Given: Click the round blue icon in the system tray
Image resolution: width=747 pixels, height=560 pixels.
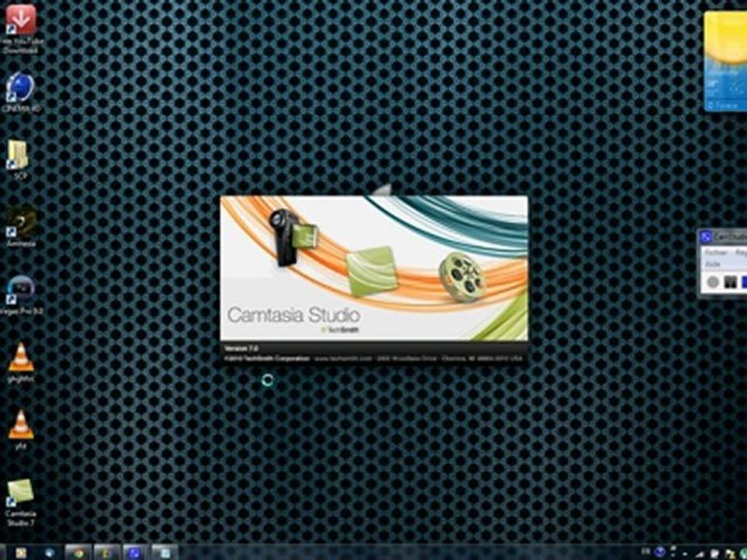Looking at the screenshot, I should point(660,552).
